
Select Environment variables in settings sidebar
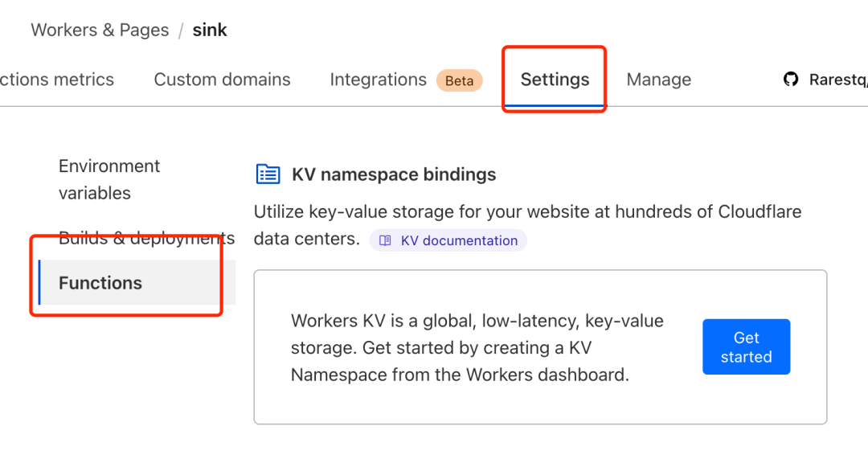pos(109,179)
